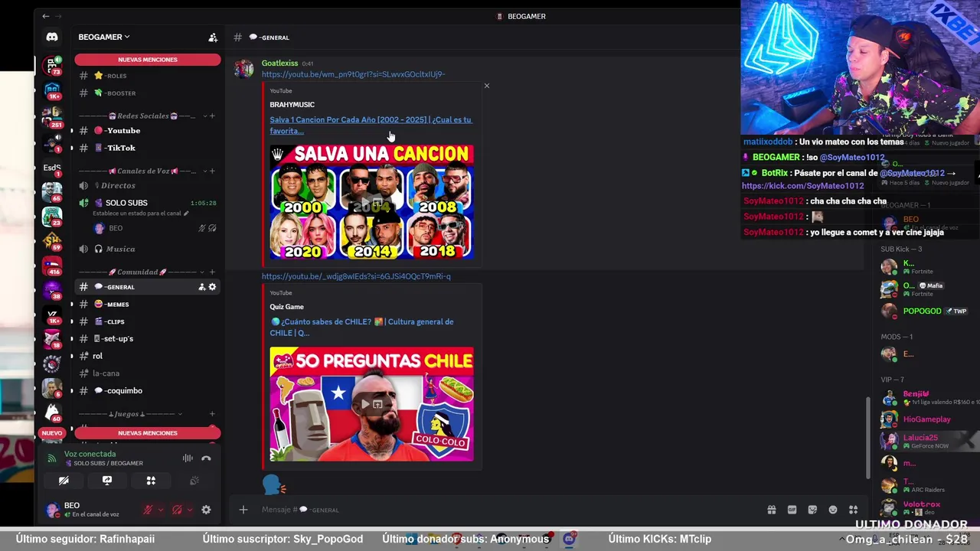Disconnect from voice with hang-up icon
Image resolution: width=980 pixels, height=551 pixels.
click(x=206, y=458)
